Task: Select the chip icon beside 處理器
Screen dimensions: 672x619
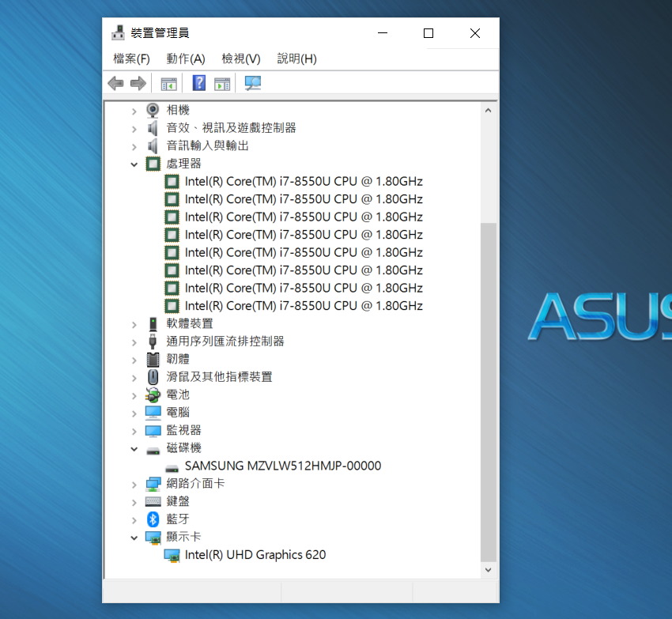Action: pyautogui.click(x=153, y=164)
